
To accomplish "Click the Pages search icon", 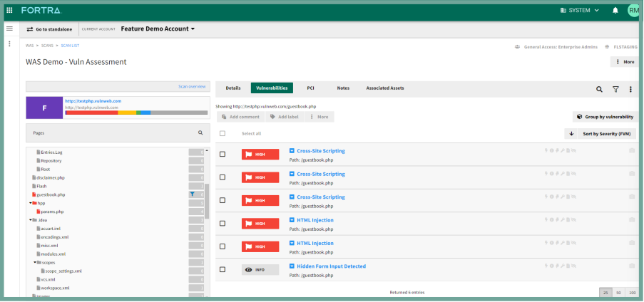I will (200, 133).
